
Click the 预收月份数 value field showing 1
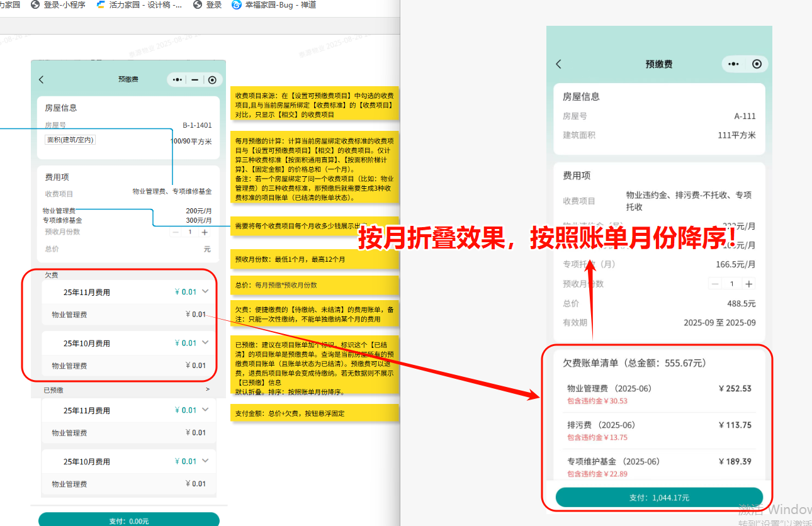189,232
